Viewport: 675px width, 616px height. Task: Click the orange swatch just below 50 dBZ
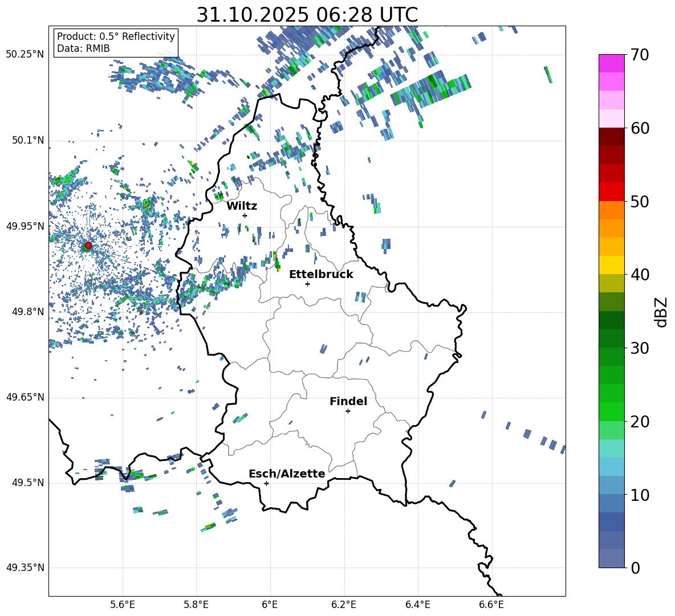tap(611, 210)
